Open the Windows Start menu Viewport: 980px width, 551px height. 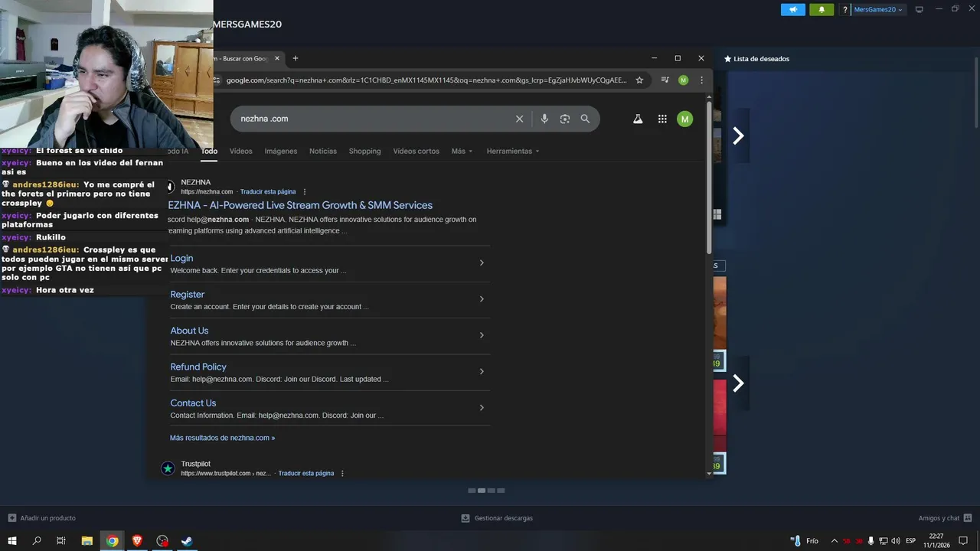click(12, 540)
